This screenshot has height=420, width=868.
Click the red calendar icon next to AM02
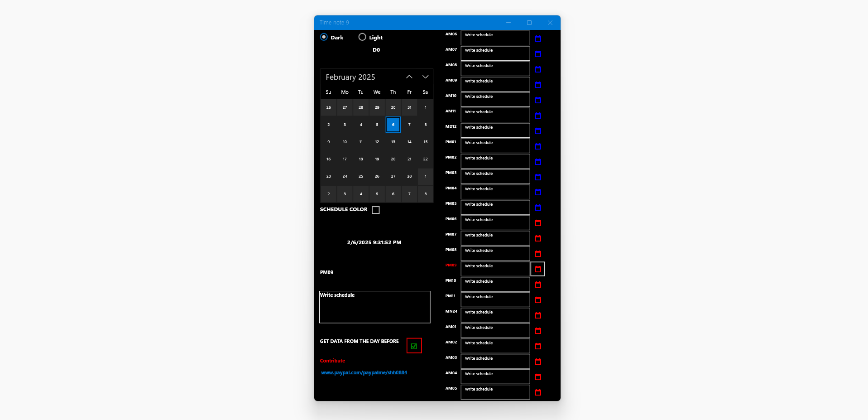pyautogui.click(x=538, y=347)
